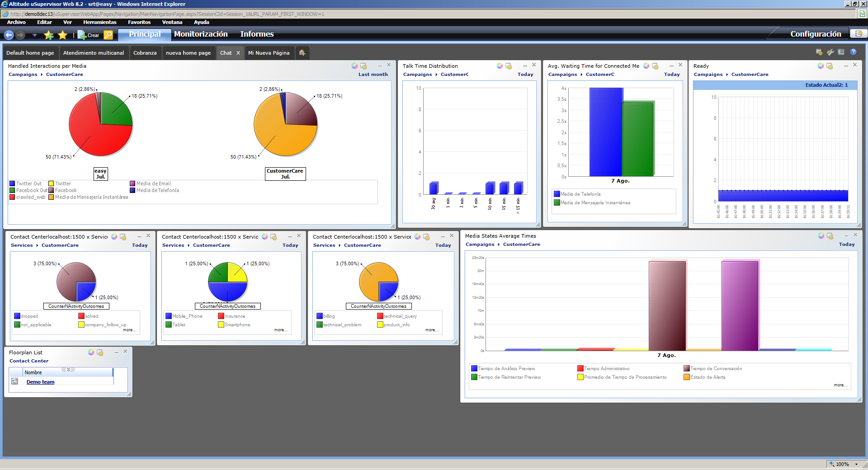Image resolution: width=868 pixels, height=470 pixels.
Task: Click the yellow key icon
Action: 108,35
